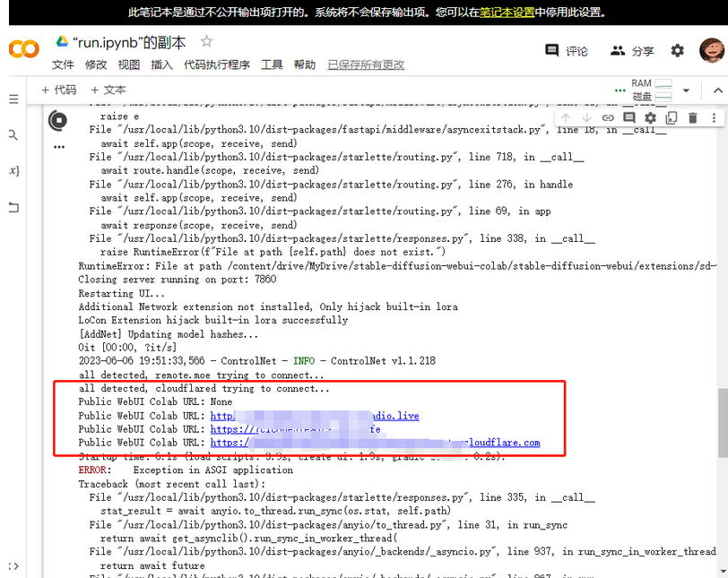Collapse the header with the up chevron

coord(718,91)
